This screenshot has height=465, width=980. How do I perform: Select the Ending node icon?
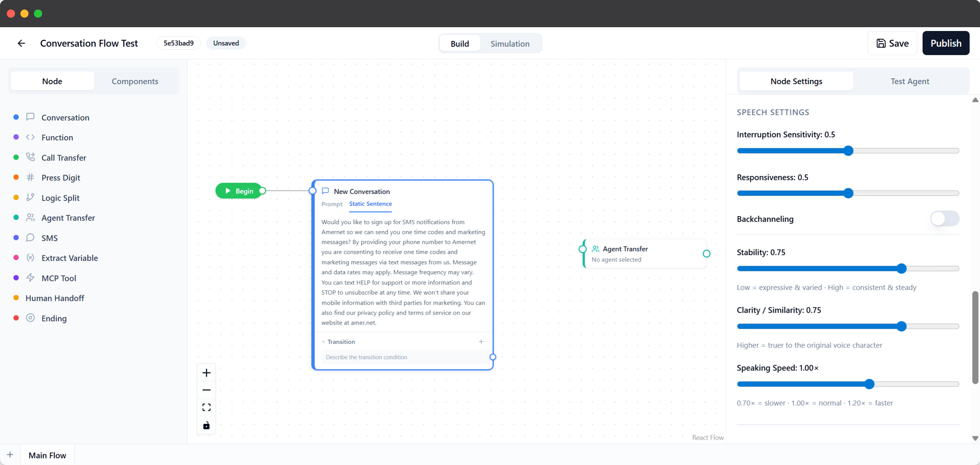click(x=30, y=318)
